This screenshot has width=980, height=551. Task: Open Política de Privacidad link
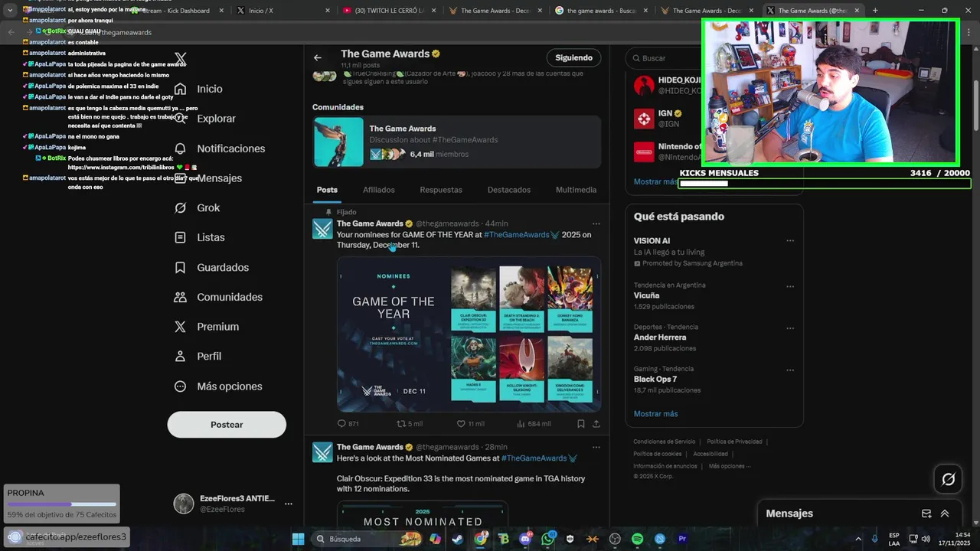pos(734,442)
